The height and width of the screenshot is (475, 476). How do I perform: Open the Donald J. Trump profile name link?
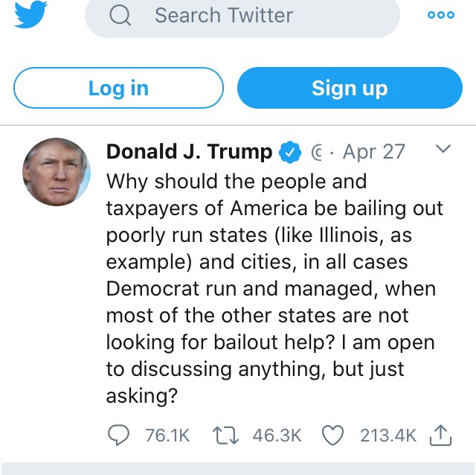190,152
